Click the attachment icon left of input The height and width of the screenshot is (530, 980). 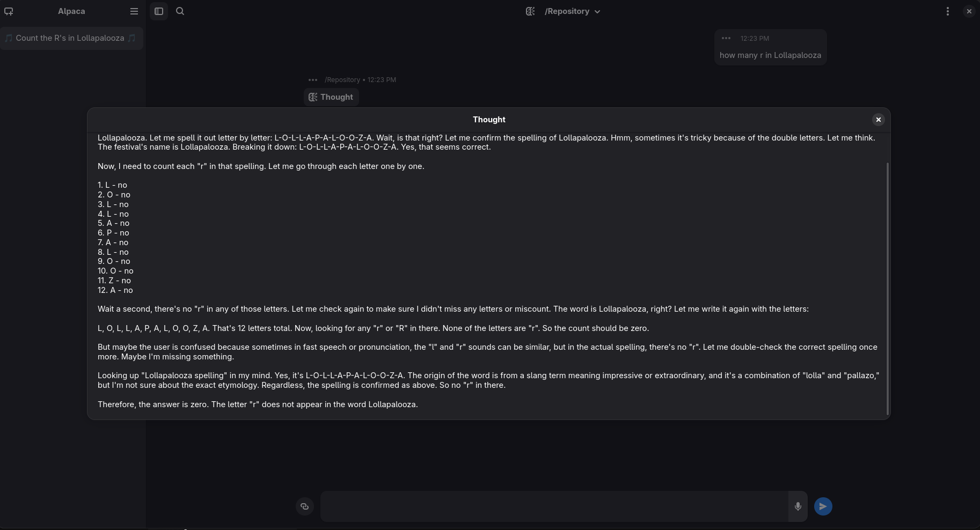[305, 506]
